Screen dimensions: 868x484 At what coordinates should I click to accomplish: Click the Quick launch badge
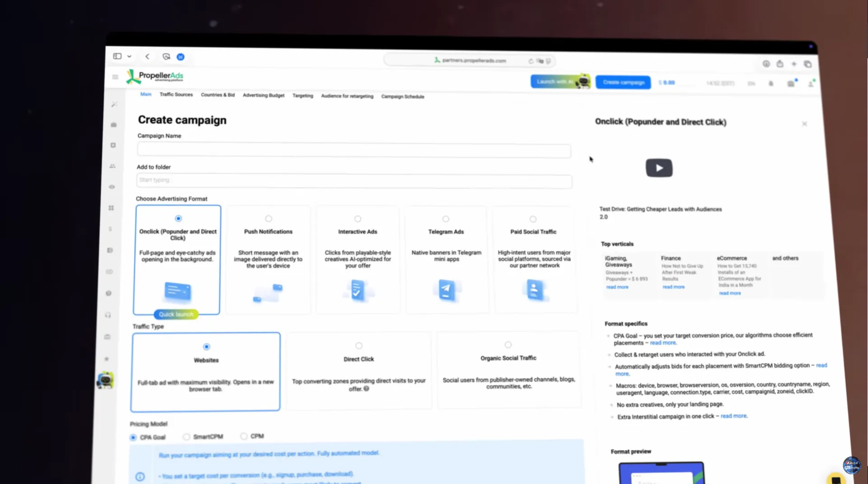coord(176,314)
